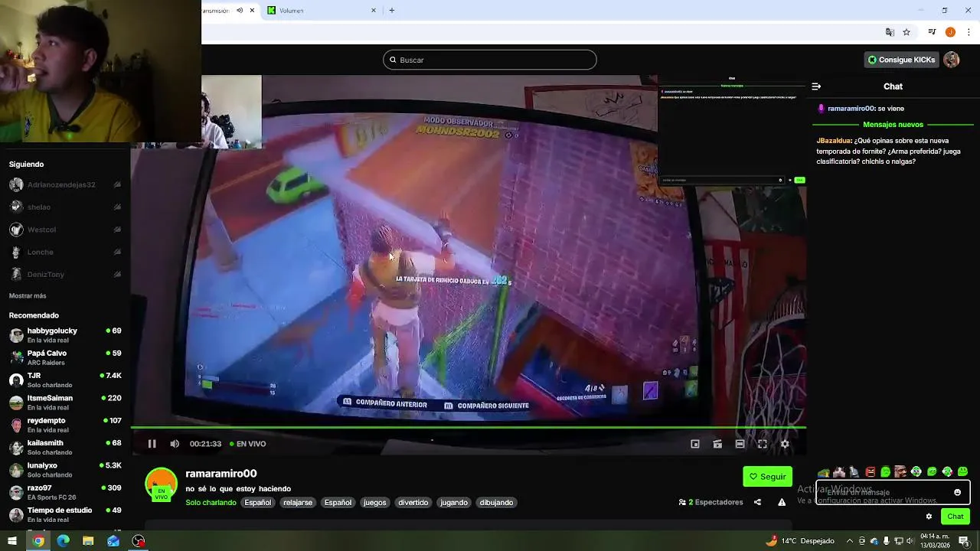Click the Enviar un mensaje chat input
980x551 pixels.
coord(893,493)
